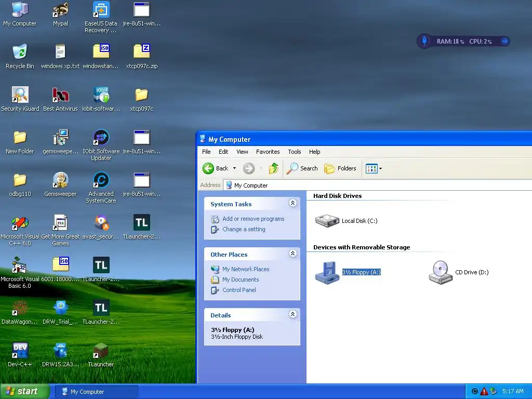Go up one level with the Up folder icon

[273, 168]
